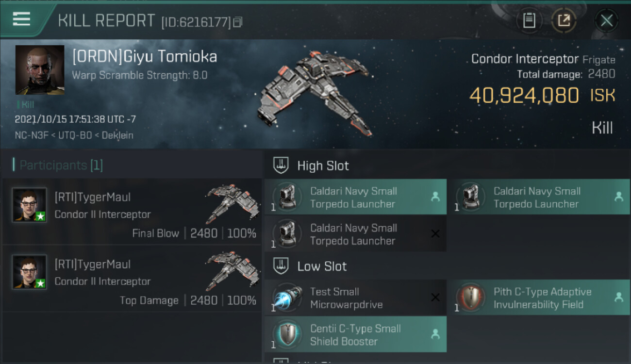Screen dimensions: 631x364
Task: Close the kill report window
Action: pyautogui.click(x=606, y=20)
